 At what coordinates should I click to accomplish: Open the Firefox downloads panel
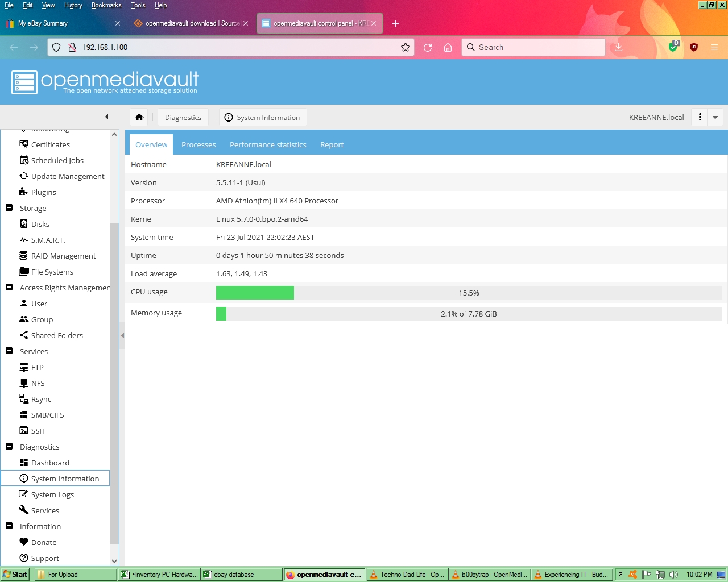(619, 47)
